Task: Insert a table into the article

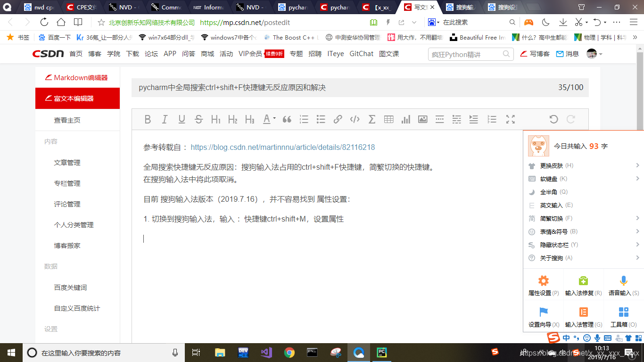Action: (x=389, y=119)
